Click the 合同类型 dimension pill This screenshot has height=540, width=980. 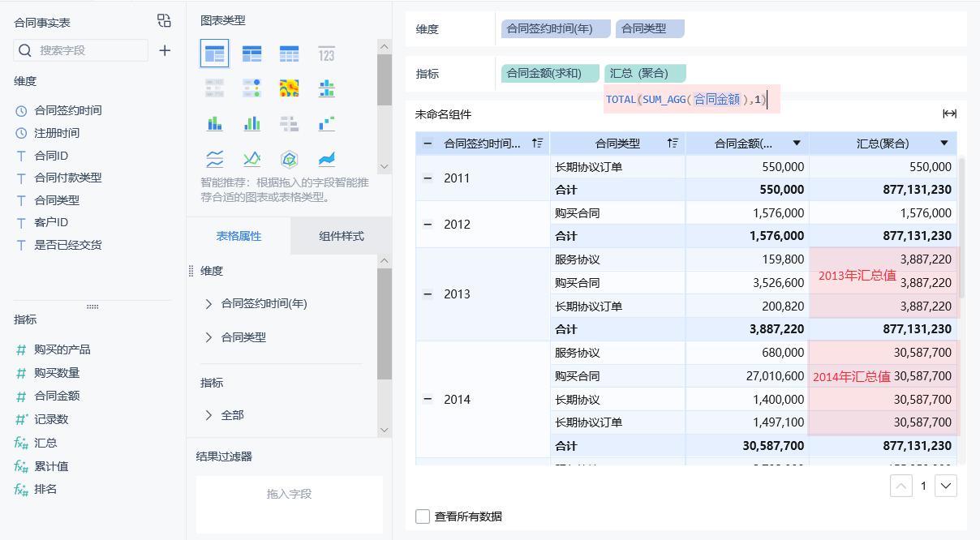coord(650,28)
